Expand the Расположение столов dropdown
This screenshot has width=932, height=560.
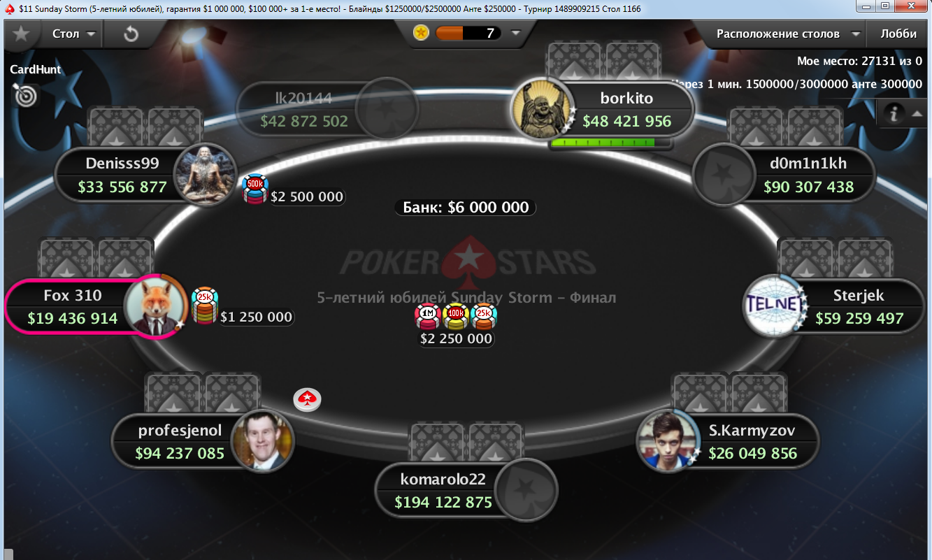pyautogui.click(x=787, y=34)
